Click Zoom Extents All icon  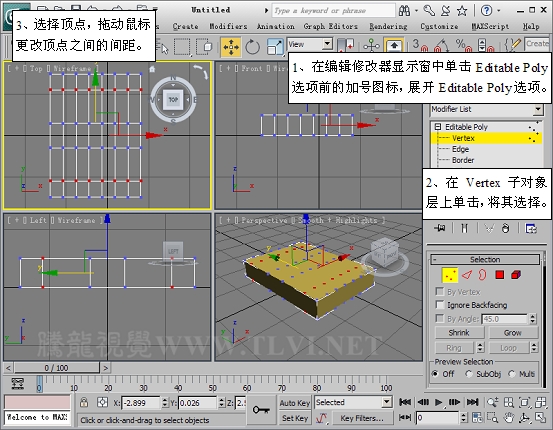click(x=541, y=402)
